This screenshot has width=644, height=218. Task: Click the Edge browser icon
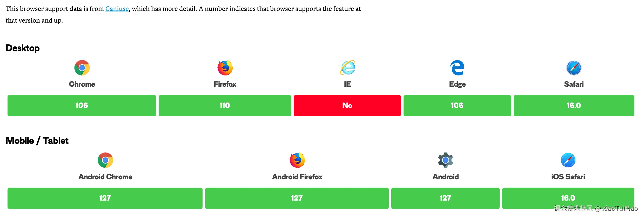click(x=457, y=68)
